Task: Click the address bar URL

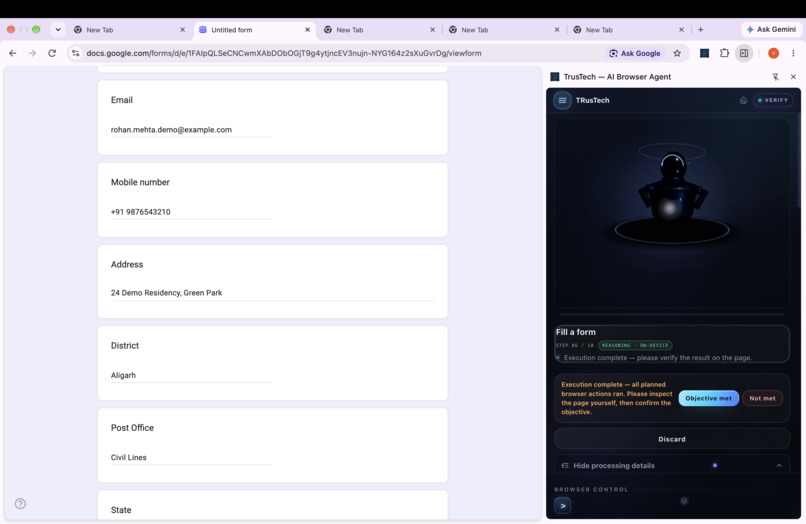Action: (x=284, y=53)
